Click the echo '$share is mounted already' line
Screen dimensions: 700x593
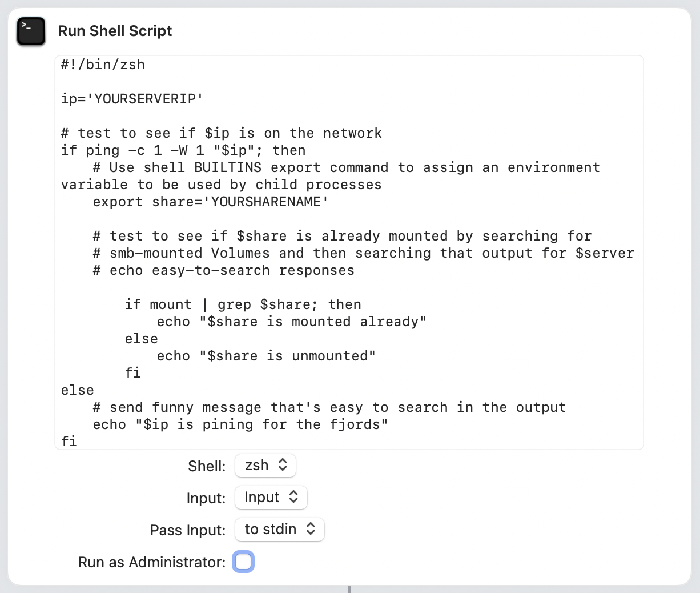point(291,322)
